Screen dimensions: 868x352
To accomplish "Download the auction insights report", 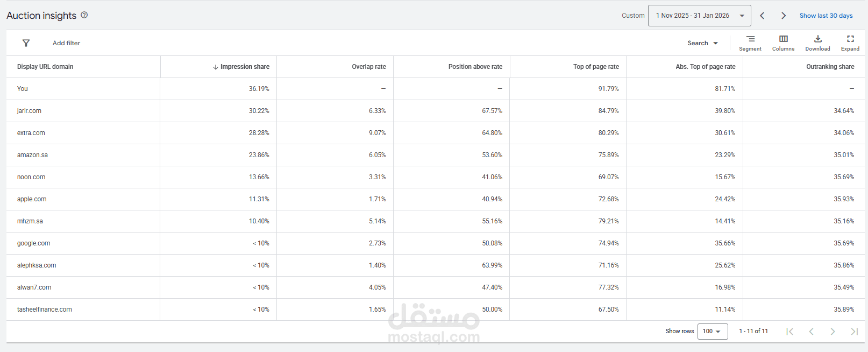I will coord(817,43).
